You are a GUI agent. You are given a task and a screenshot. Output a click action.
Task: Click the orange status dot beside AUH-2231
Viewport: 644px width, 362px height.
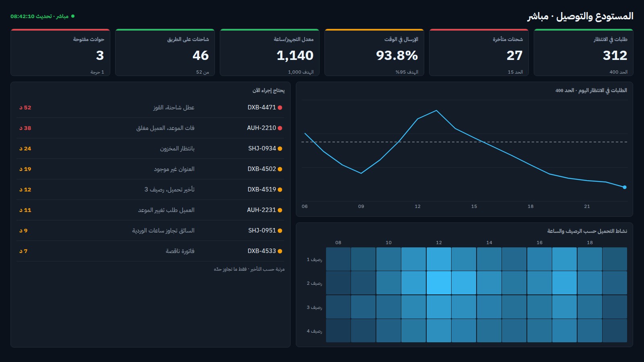coord(280,210)
